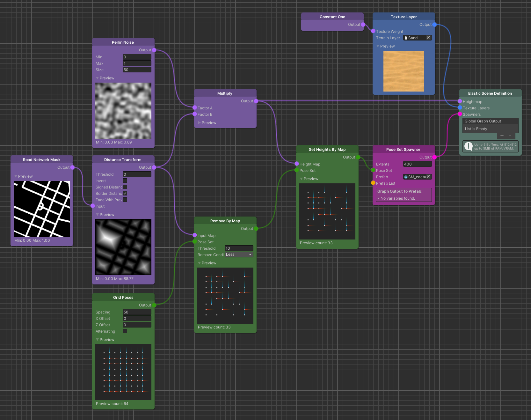
Task: Click the Spawners magenta port on Elastic Scene Definition
Action: pyautogui.click(x=460, y=114)
